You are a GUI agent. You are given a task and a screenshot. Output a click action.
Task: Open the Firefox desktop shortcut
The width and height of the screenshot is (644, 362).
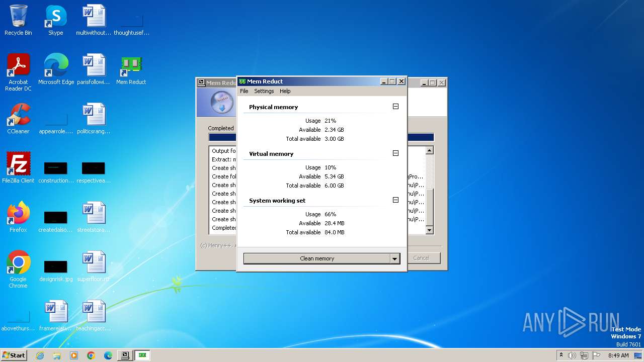(x=18, y=217)
